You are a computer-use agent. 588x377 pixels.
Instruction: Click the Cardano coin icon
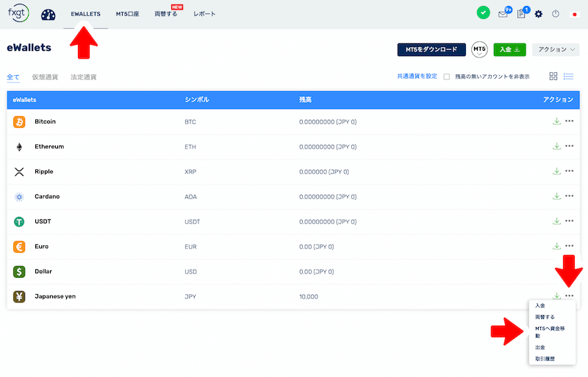pos(19,196)
